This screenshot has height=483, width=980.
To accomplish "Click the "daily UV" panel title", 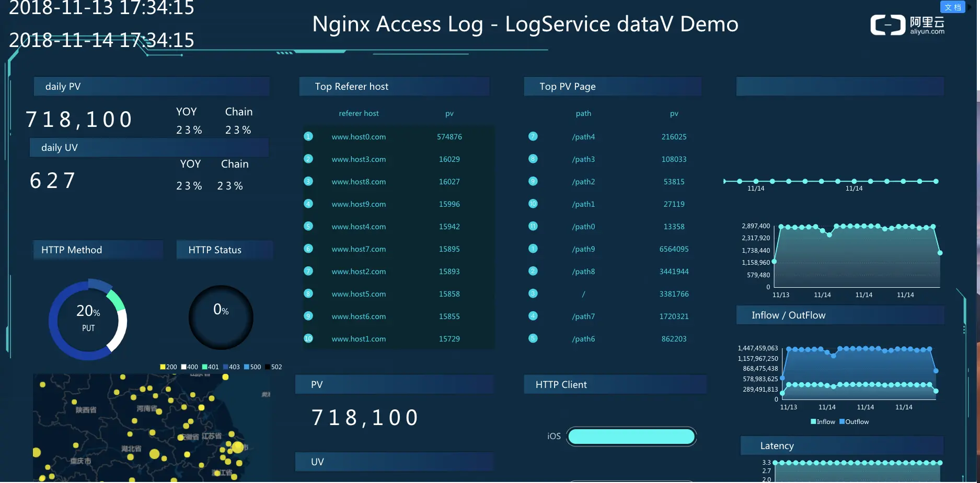I will click(60, 148).
